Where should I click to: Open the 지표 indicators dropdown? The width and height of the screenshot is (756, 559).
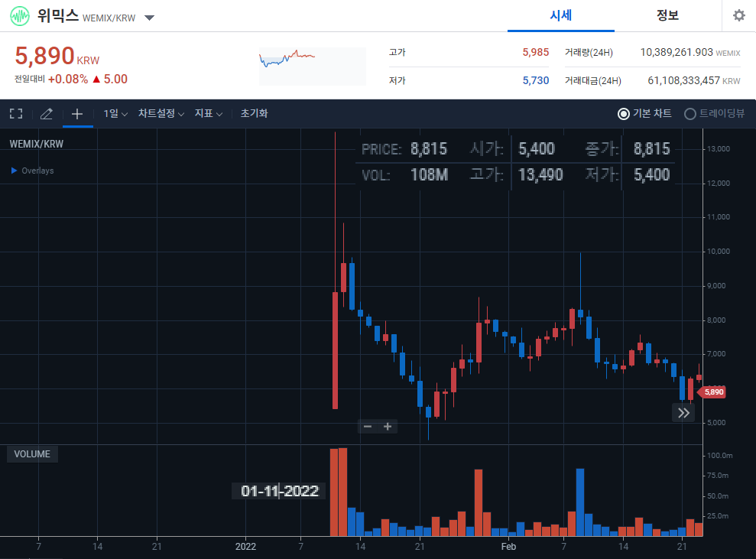tap(208, 113)
